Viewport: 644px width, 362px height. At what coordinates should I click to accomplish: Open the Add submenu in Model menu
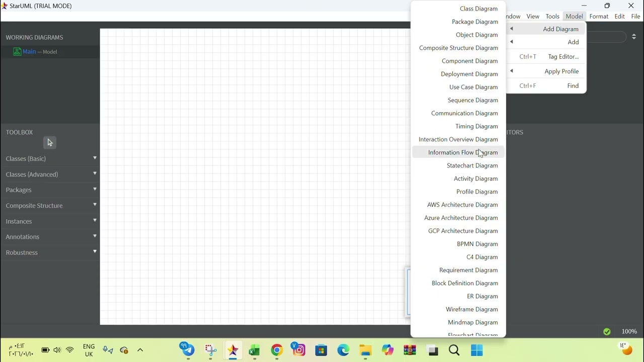point(546,42)
